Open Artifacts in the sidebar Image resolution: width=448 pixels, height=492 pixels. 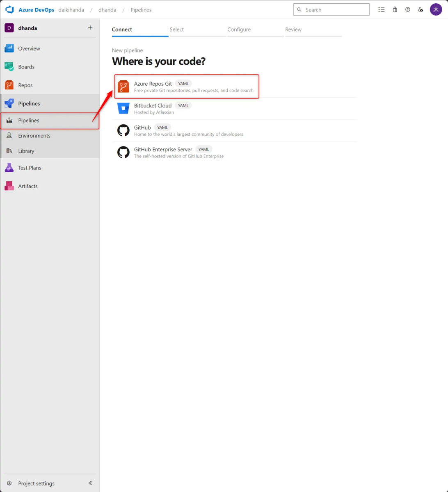pyautogui.click(x=50, y=186)
